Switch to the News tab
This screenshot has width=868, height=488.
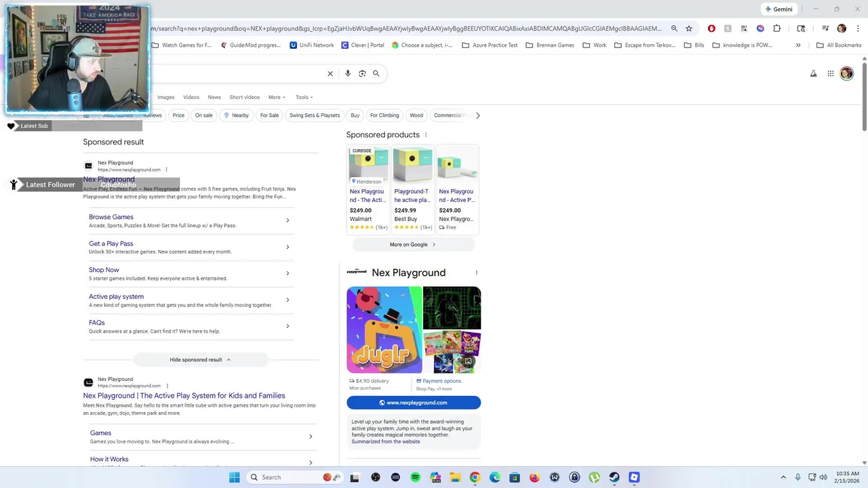[214, 97]
